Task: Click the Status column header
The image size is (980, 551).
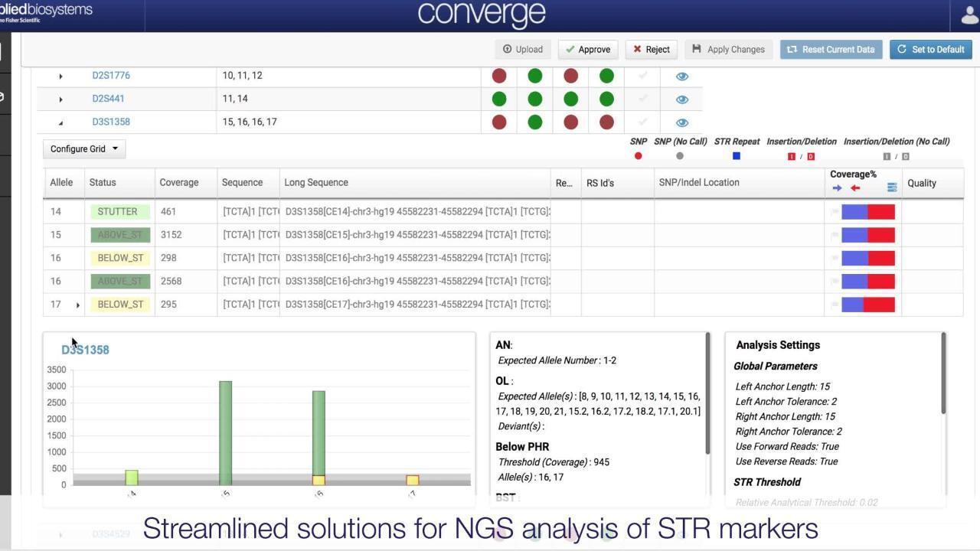Action: pyautogui.click(x=103, y=183)
